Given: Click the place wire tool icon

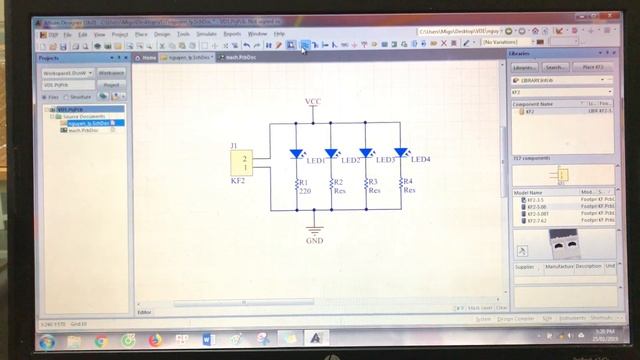Looking at the screenshot, I should [x=305, y=44].
